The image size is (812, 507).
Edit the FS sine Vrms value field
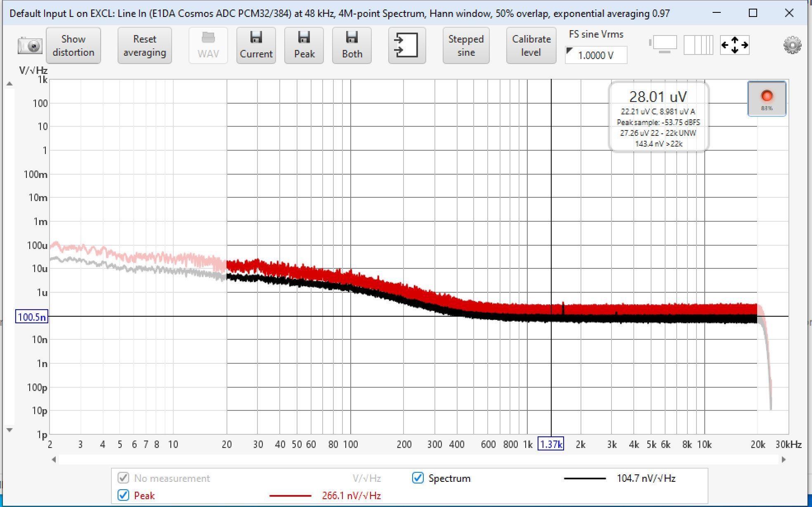click(596, 55)
